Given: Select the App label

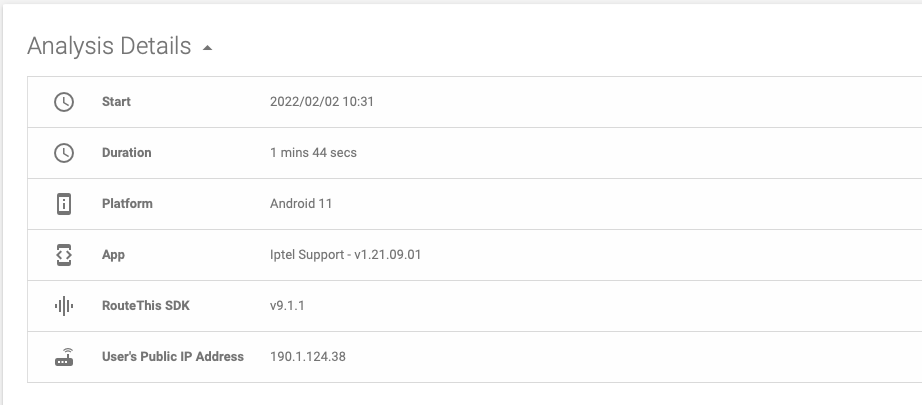Looking at the screenshot, I should 113,255.
